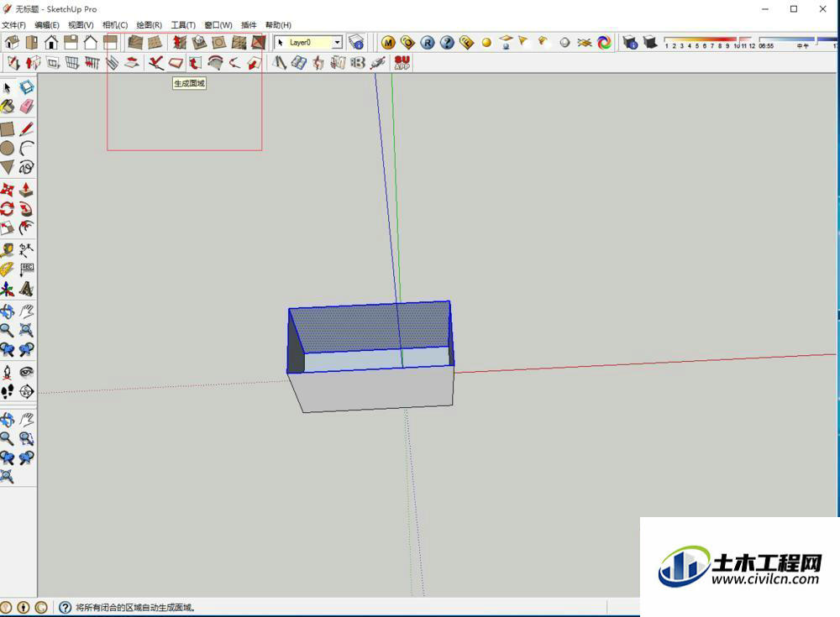840x617 pixels.
Task: Select the Line pencil tool
Action: (x=26, y=129)
